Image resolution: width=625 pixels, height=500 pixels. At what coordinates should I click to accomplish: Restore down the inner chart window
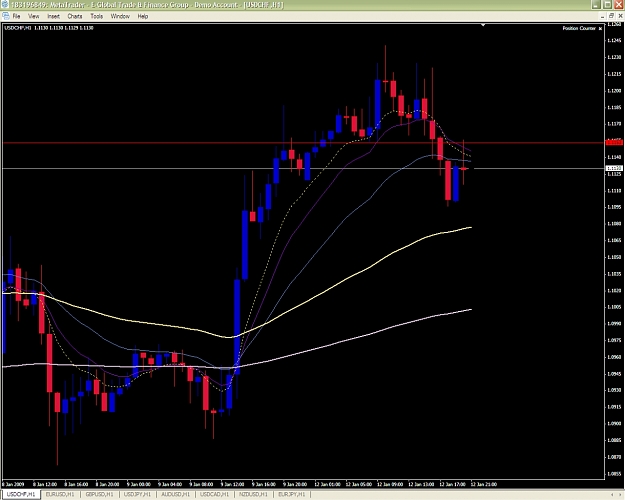point(612,16)
